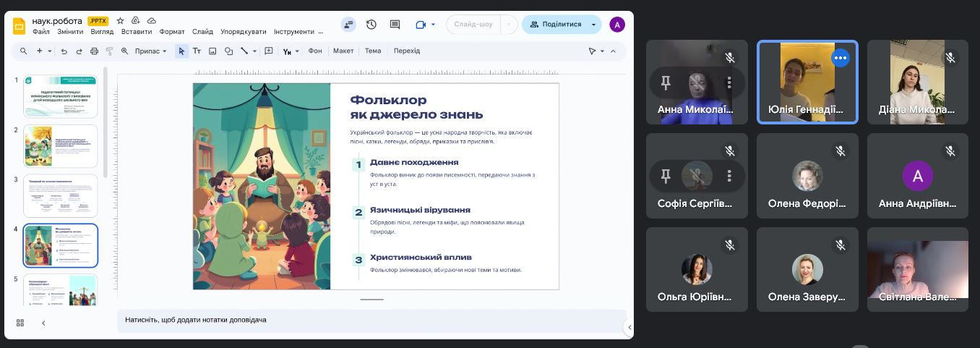Click the insert image icon
Screen dimensions: 980x348
(x=212, y=51)
